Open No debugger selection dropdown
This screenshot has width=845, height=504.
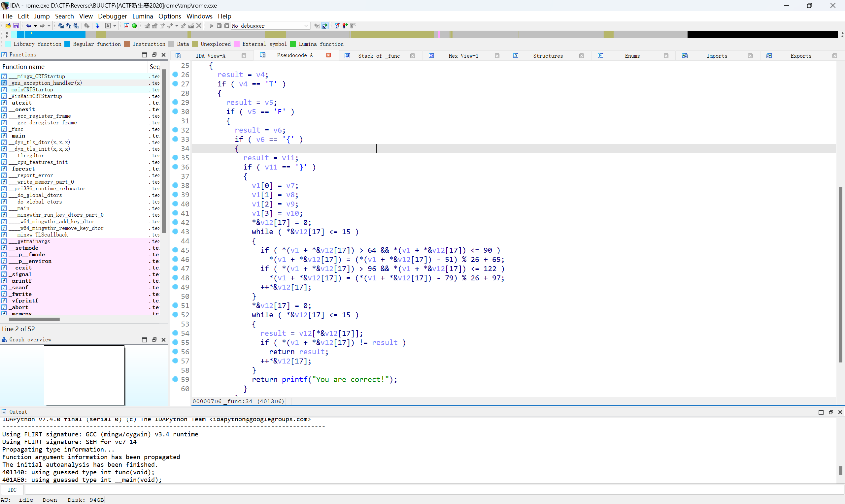(x=270, y=26)
